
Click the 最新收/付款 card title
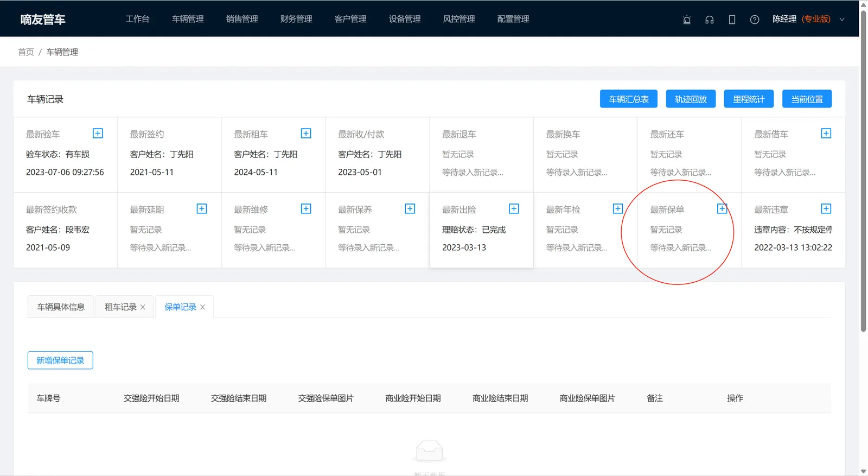(361, 134)
